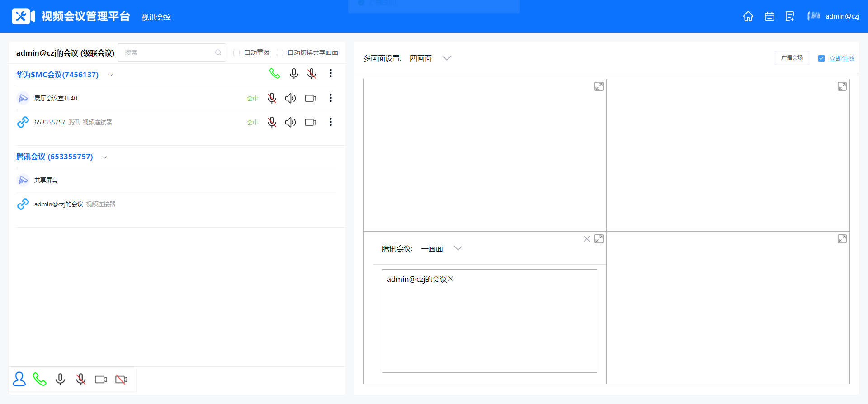Toggle speaker for 653355757 connector
The height and width of the screenshot is (404, 868).
(291, 122)
